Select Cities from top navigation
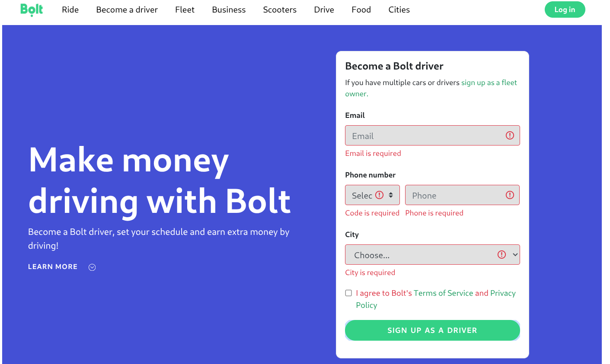 click(x=399, y=9)
